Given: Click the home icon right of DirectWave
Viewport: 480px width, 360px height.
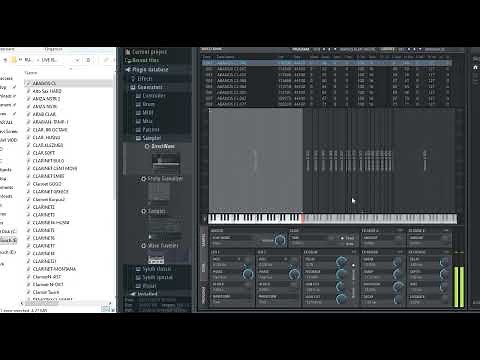Looking at the screenshot, I should coord(475,68).
